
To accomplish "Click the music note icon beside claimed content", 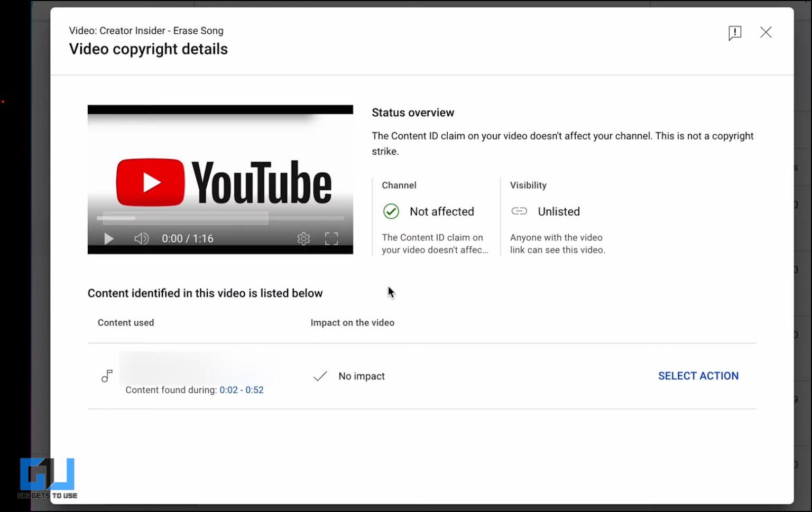I will coord(107,376).
